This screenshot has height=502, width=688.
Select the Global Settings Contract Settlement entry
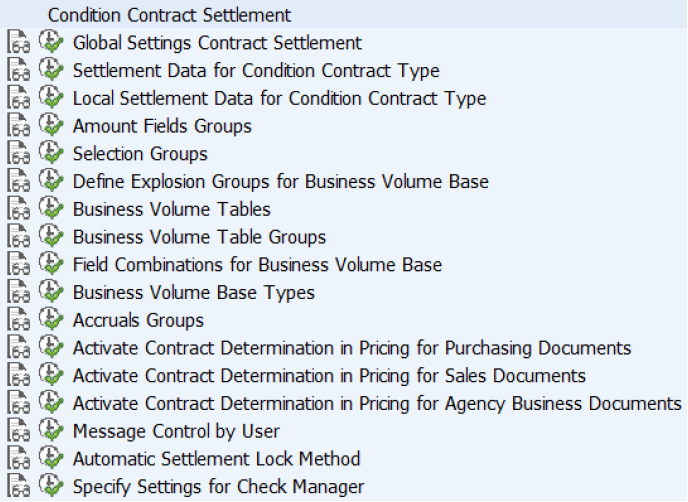[217, 43]
